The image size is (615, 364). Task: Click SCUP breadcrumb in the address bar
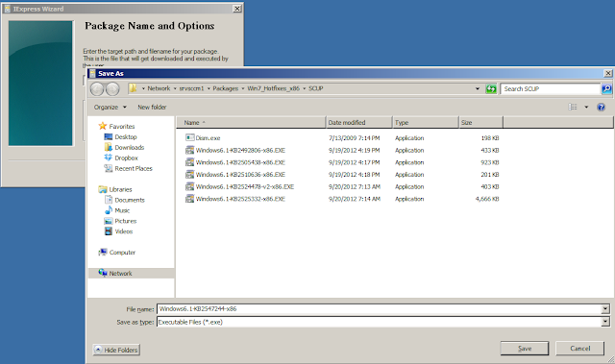(316, 88)
